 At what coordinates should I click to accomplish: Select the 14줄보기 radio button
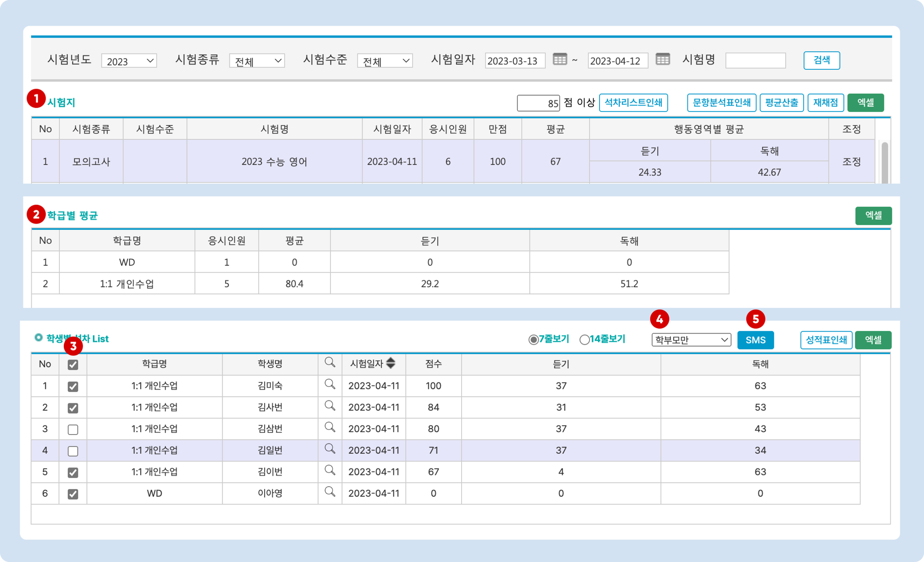click(x=584, y=340)
